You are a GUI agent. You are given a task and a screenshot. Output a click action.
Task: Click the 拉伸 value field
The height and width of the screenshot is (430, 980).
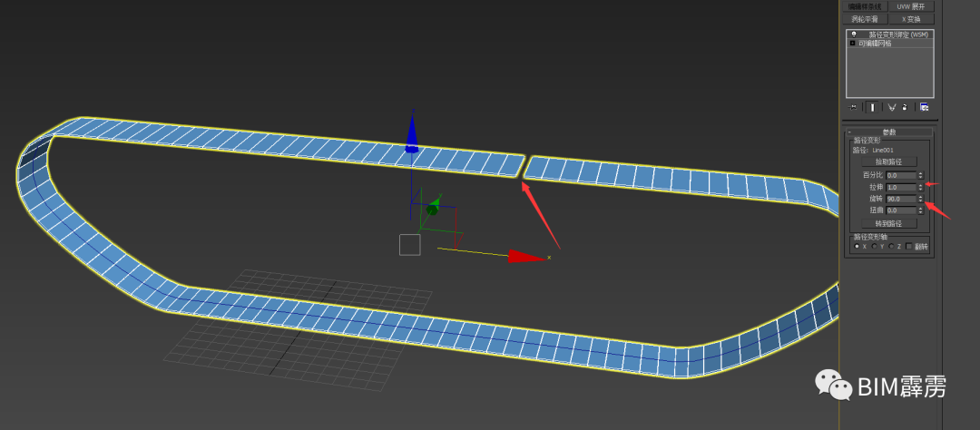pyautogui.click(x=901, y=188)
